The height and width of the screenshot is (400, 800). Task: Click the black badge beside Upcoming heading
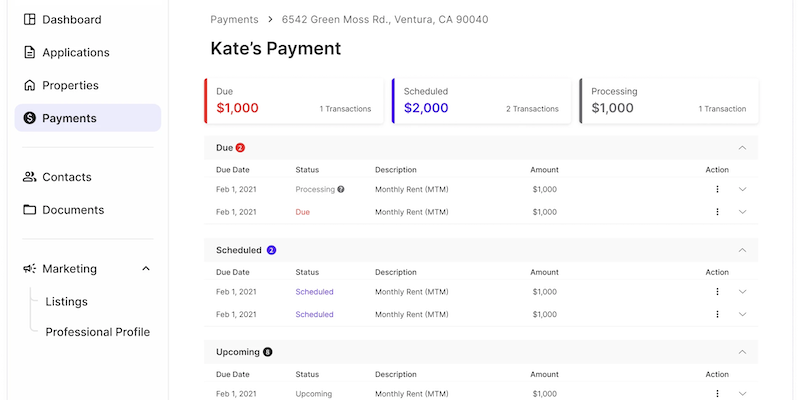tap(268, 352)
